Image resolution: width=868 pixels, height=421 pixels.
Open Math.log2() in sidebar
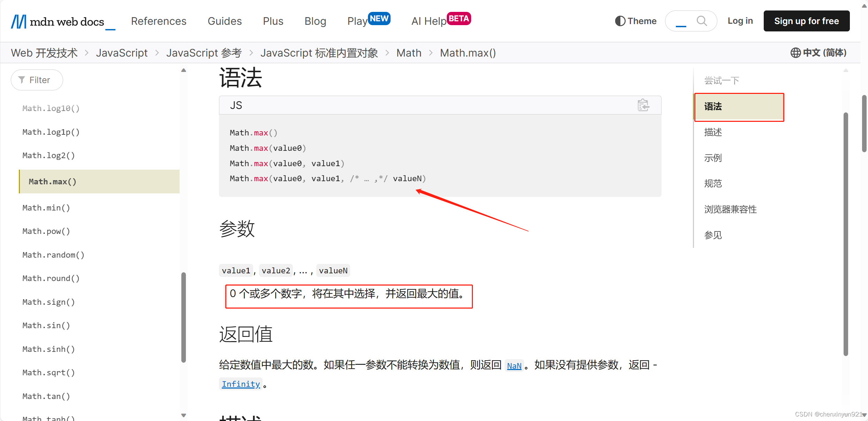[48, 155]
